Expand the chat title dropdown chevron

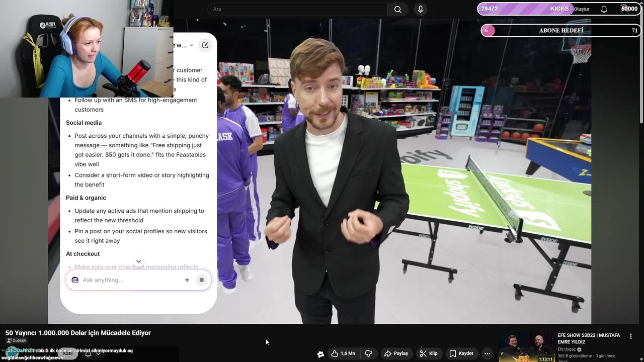(x=191, y=46)
